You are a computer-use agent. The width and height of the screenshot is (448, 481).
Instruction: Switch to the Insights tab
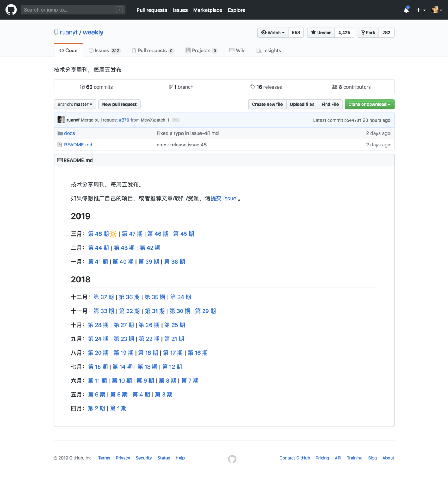click(268, 51)
